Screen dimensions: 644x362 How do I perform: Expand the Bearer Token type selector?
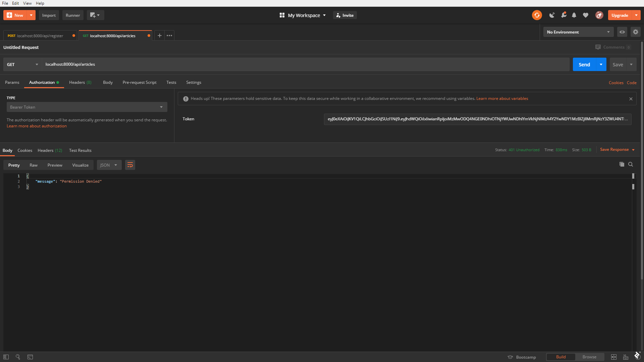pos(87,107)
